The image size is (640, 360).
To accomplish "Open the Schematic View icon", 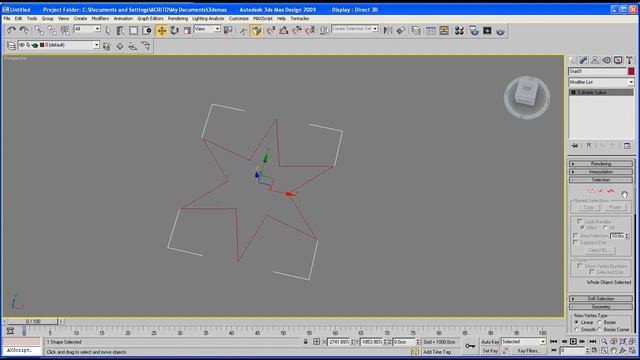I will [x=444, y=30].
